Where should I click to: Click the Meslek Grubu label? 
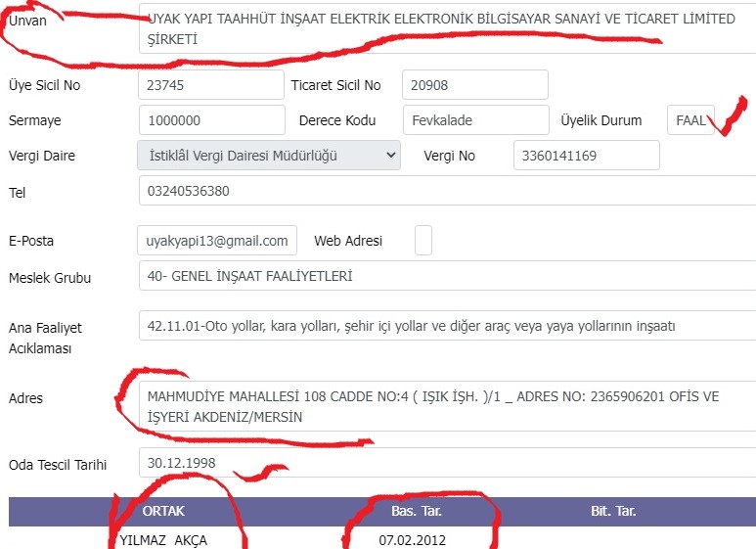(x=50, y=278)
